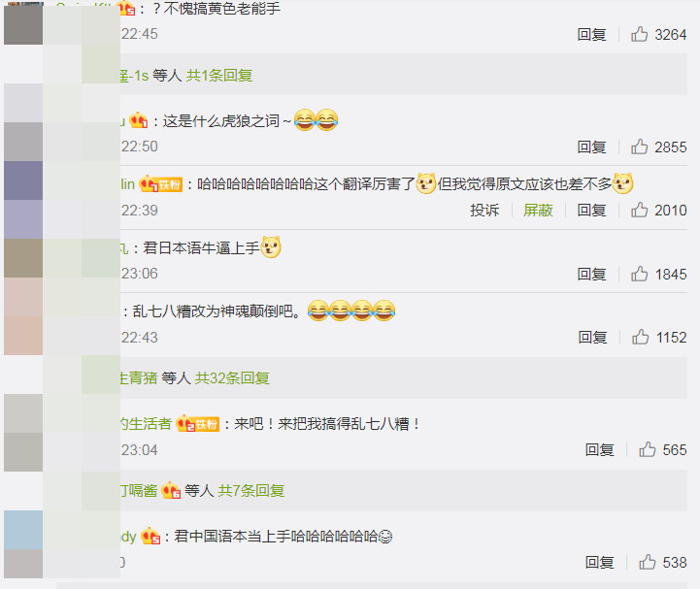700x589 pixels.
Task: Like the comment with 538 likes
Action: pos(648,562)
